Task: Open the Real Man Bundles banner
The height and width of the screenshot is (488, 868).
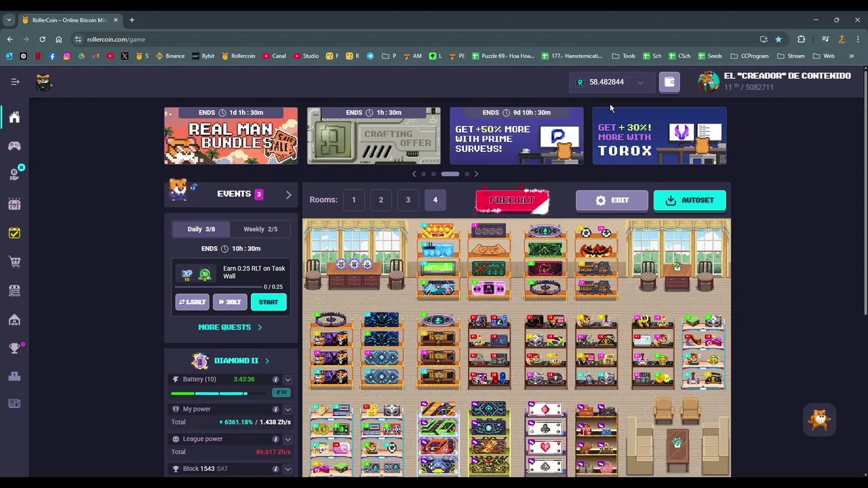Action: (231, 136)
